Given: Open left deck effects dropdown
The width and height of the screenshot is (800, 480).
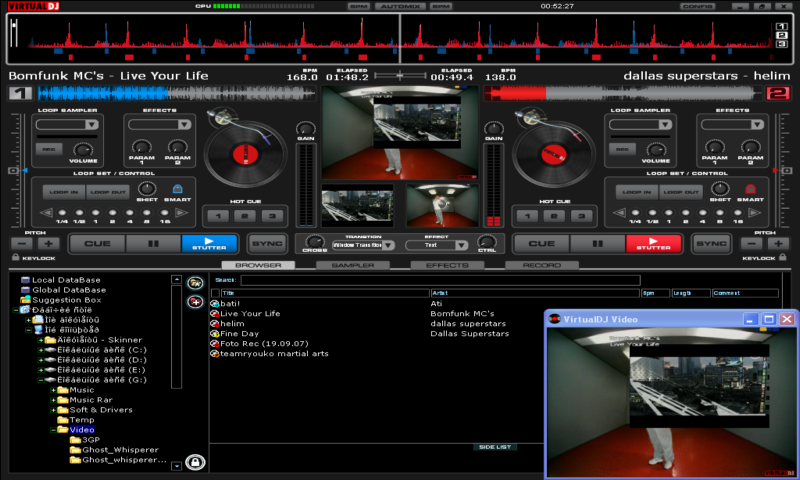Looking at the screenshot, I should tap(184, 124).
